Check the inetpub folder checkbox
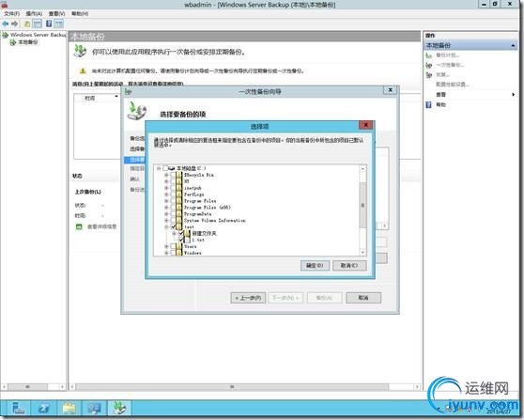This screenshot has width=524, height=420. (x=173, y=188)
